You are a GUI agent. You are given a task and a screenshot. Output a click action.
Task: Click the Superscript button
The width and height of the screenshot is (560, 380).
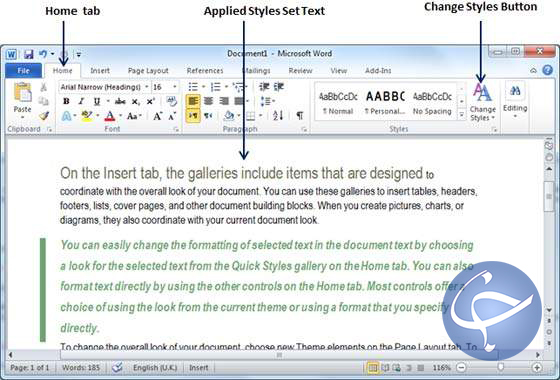tap(150, 101)
